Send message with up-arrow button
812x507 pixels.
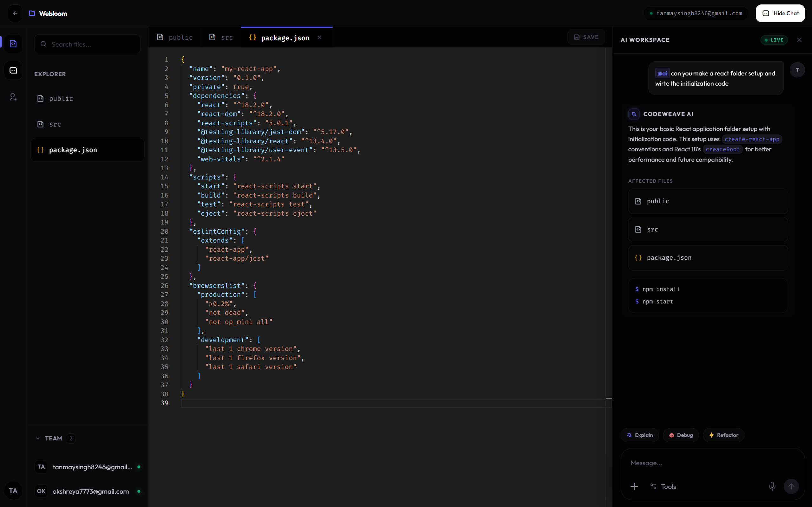[791, 486]
